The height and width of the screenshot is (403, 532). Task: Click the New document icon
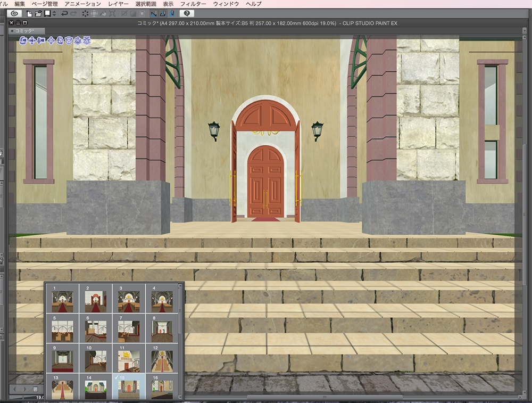29,14
